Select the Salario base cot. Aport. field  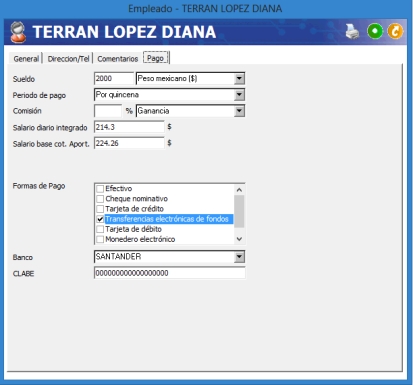(129, 143)
